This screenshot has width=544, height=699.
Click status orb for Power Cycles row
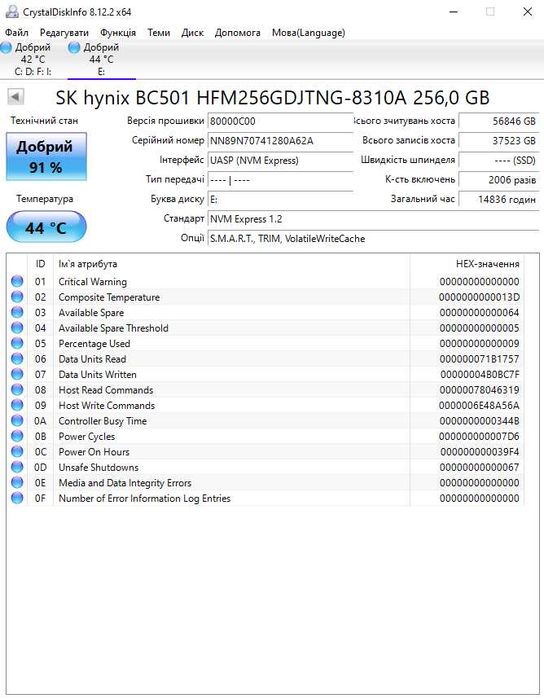pyautogui.click(x=17, y=436)
